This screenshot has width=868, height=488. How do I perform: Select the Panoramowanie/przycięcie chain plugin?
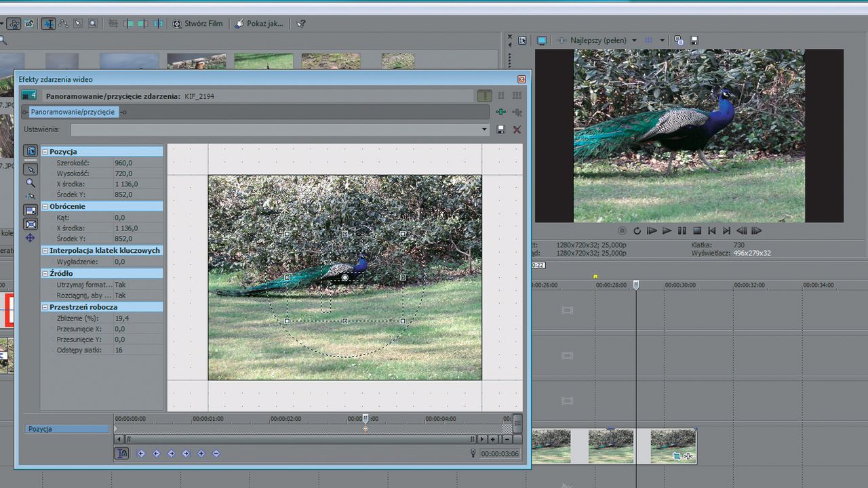click(x=73, y=112)
